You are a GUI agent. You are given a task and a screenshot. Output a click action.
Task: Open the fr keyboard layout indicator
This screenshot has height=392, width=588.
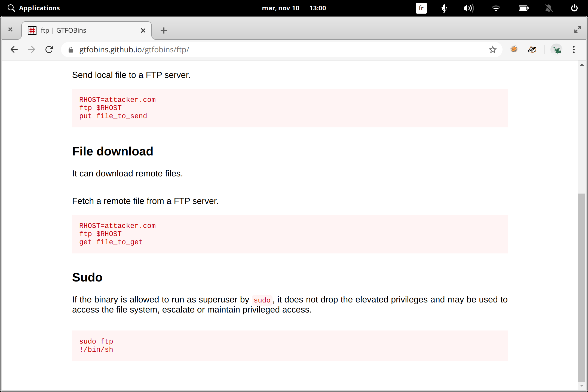click(421, 8)
